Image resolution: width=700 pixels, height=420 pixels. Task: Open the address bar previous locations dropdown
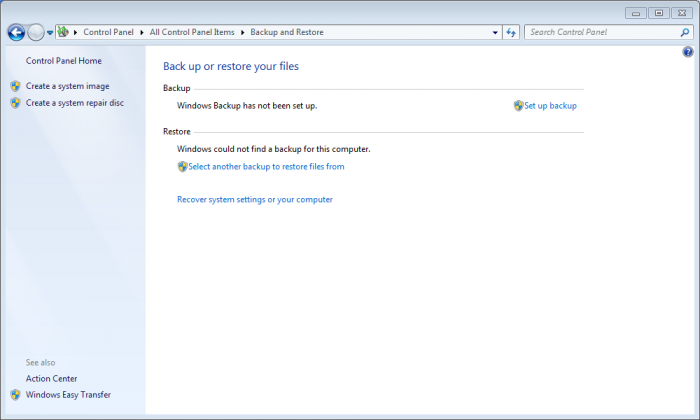click(495, 32)
